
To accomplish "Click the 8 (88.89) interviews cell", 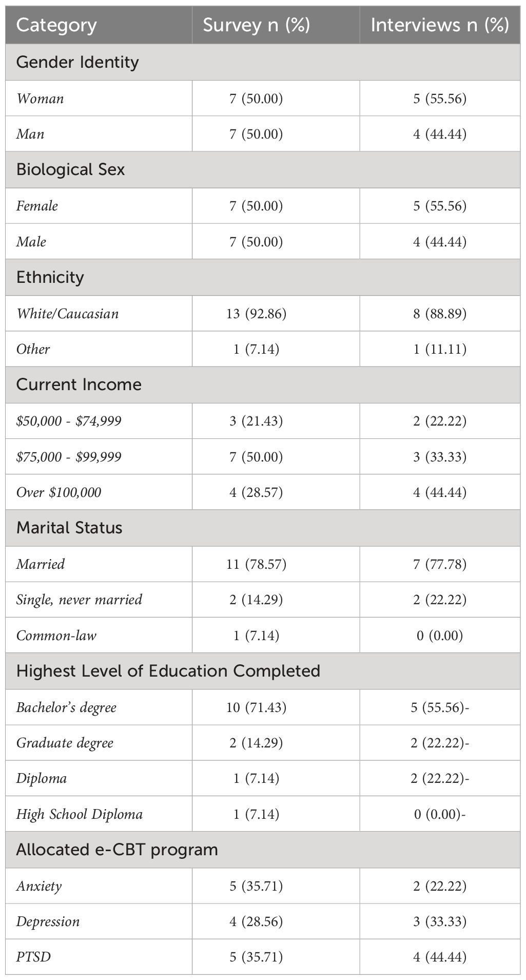I will coord(440,313).
